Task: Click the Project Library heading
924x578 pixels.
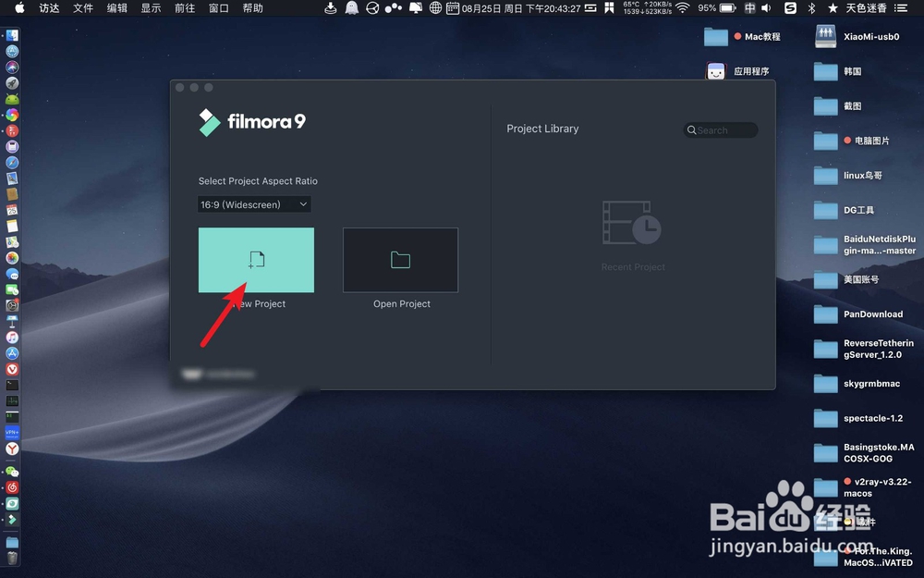Action: (542, 129)
